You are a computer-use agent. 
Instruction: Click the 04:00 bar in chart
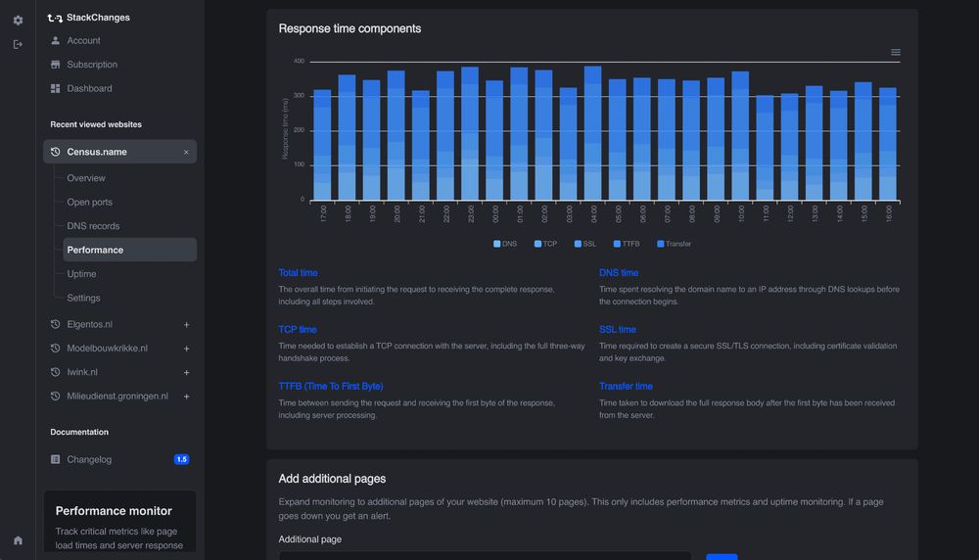(592, 133)
